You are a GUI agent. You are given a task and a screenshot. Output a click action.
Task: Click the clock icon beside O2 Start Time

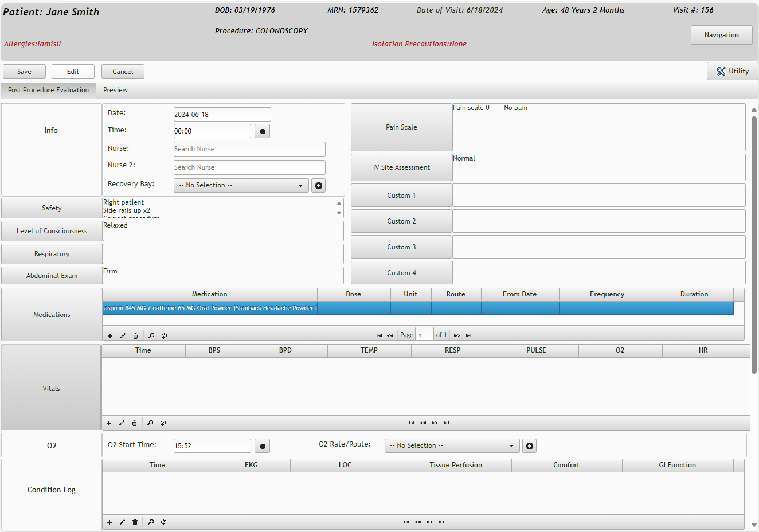coord(262,446)
